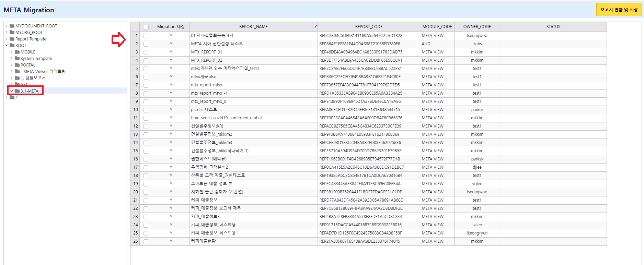The image size is (644, 265).
Task: Expand the PORTAL tree node
Action: coord(12,65)
